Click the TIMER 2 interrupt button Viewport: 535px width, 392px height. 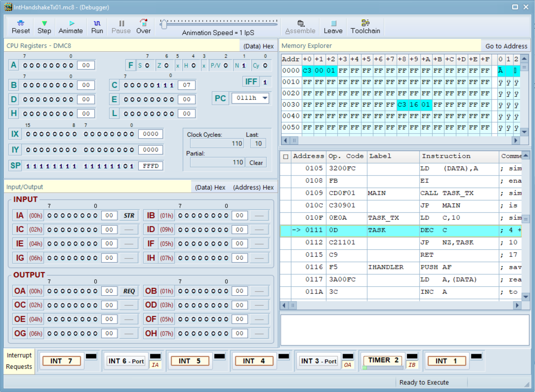click(x=383, y=360)
